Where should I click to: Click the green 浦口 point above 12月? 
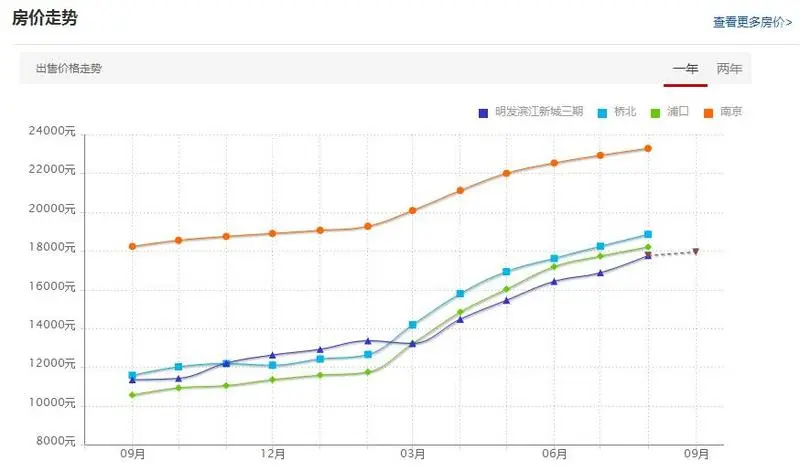tap(272, 380)
